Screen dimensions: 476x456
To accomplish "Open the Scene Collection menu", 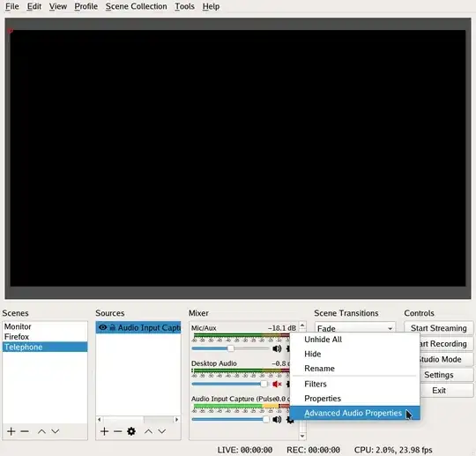I will pos(136,6).
